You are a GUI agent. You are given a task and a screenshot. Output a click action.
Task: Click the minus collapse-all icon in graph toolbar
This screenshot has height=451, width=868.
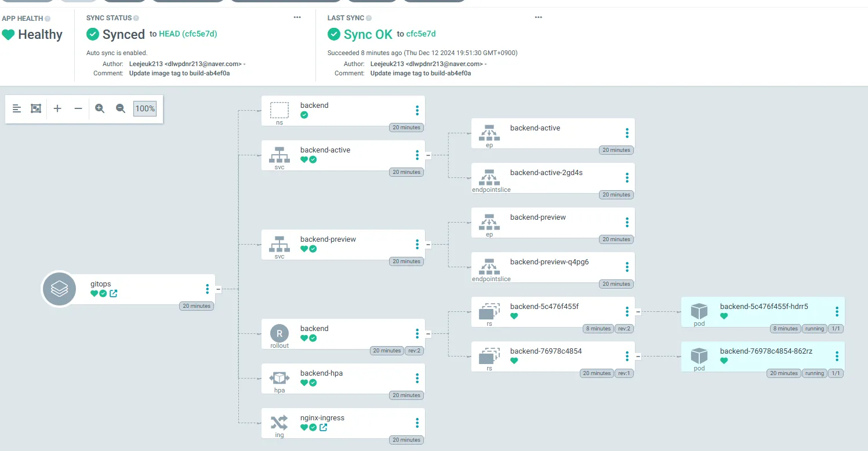[x=78, y=108]
